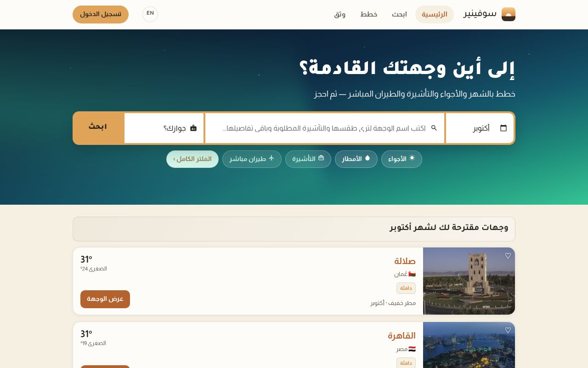Click the دافئة tag on صلالة card
The width and height of the screenshot is (588, 368).
point(406,288)
